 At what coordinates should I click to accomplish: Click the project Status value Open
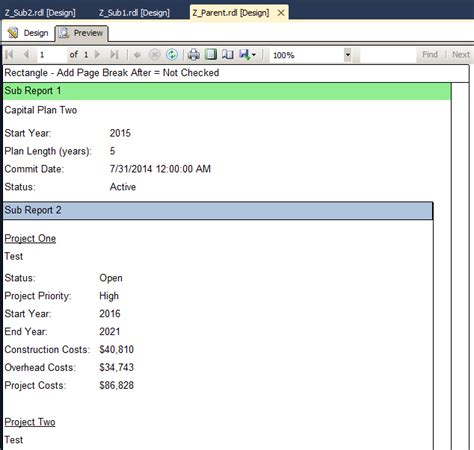pyautogui.click(x=111, y=278)
